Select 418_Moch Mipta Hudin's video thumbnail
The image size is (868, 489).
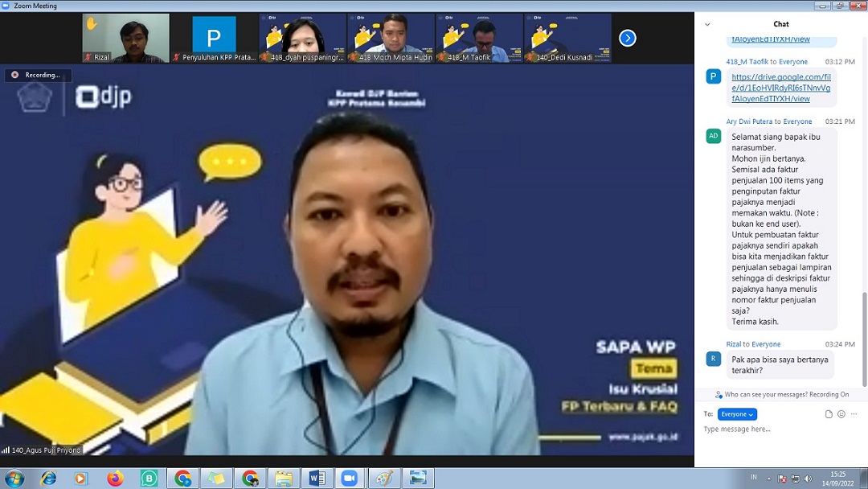[x=391, y=38]
